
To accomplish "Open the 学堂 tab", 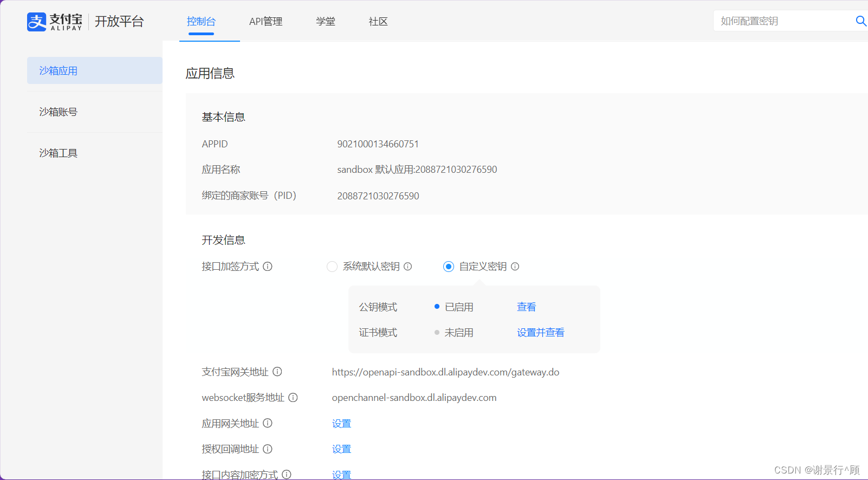I will click(326, 22).
